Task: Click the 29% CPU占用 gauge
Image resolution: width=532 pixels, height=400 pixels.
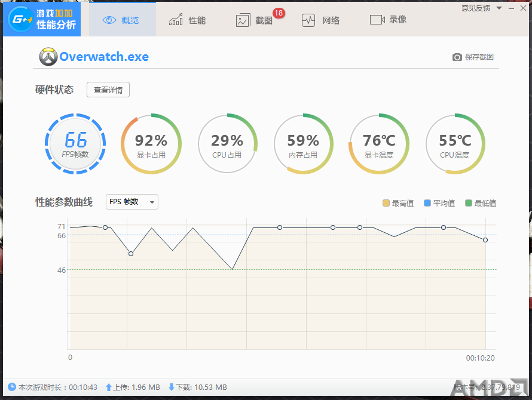Action: pos(227,144)
